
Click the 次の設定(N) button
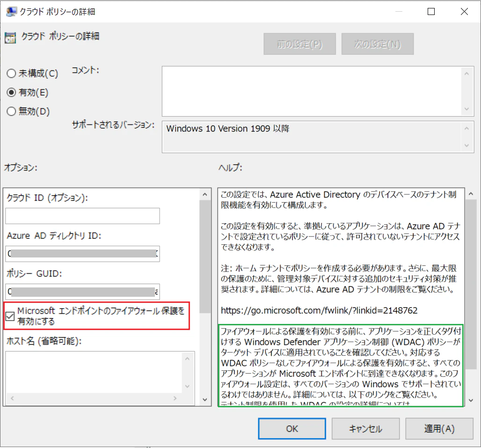378,44
